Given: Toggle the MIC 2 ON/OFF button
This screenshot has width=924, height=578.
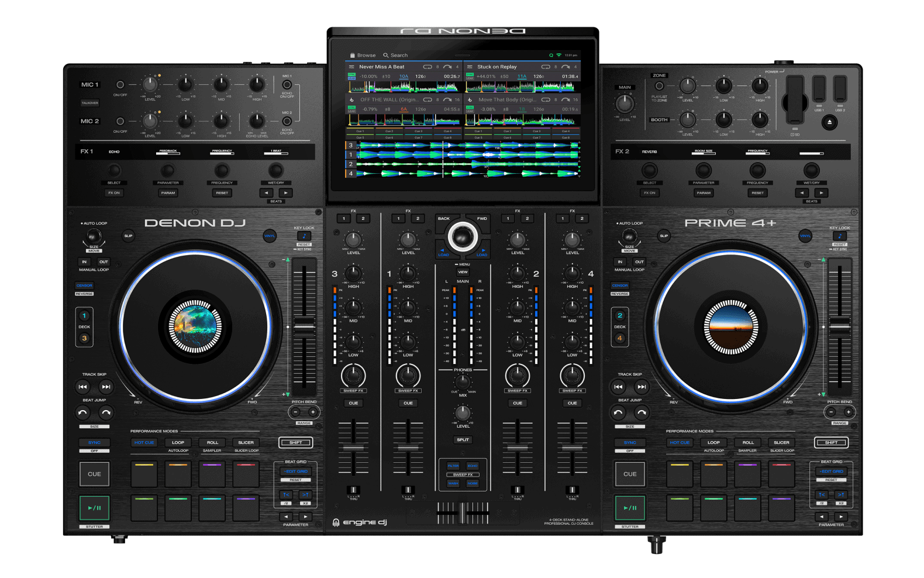Looking at the screenshot, I should tap(120, 121).
